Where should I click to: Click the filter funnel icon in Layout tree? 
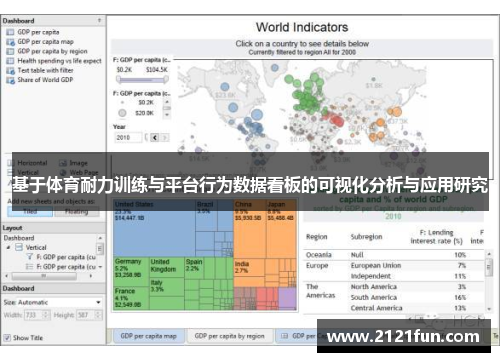(30, 257)
